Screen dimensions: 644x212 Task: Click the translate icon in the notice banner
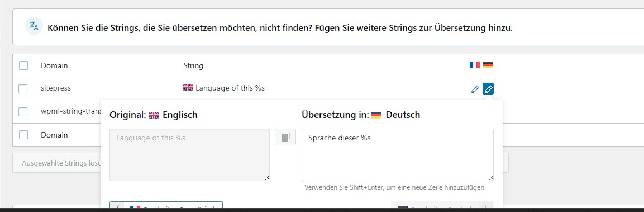pyautogui.click(x=34, y=26)
